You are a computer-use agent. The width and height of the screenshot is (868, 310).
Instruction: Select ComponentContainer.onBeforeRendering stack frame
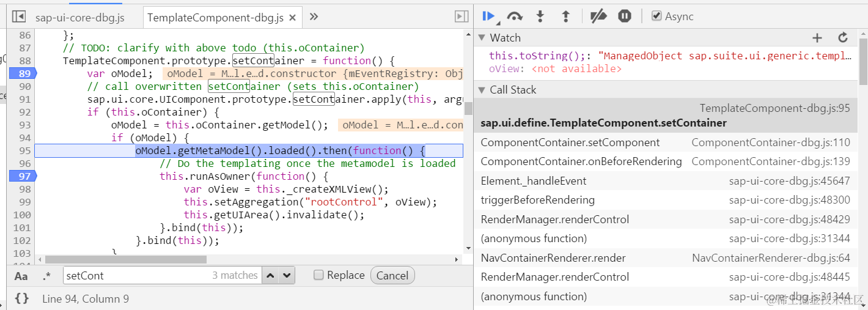pyautogui.click(x=666, y=161)
